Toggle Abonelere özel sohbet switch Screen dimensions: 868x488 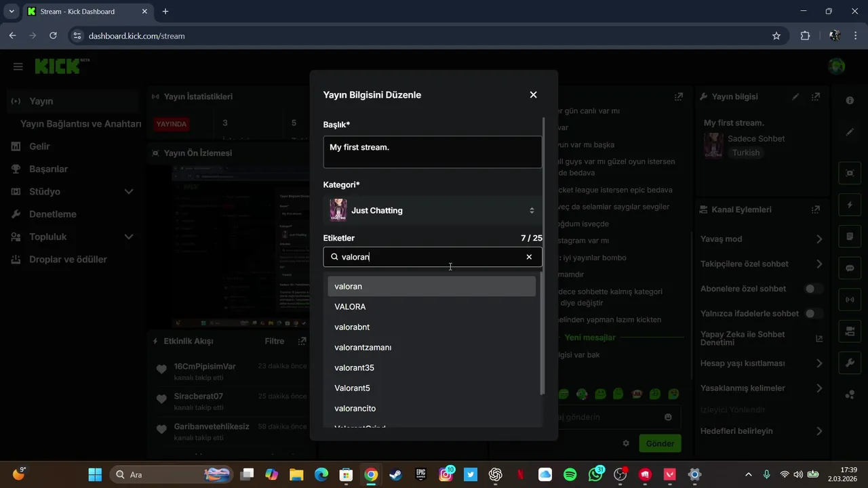pyautogui.click(x=813, y=289)
